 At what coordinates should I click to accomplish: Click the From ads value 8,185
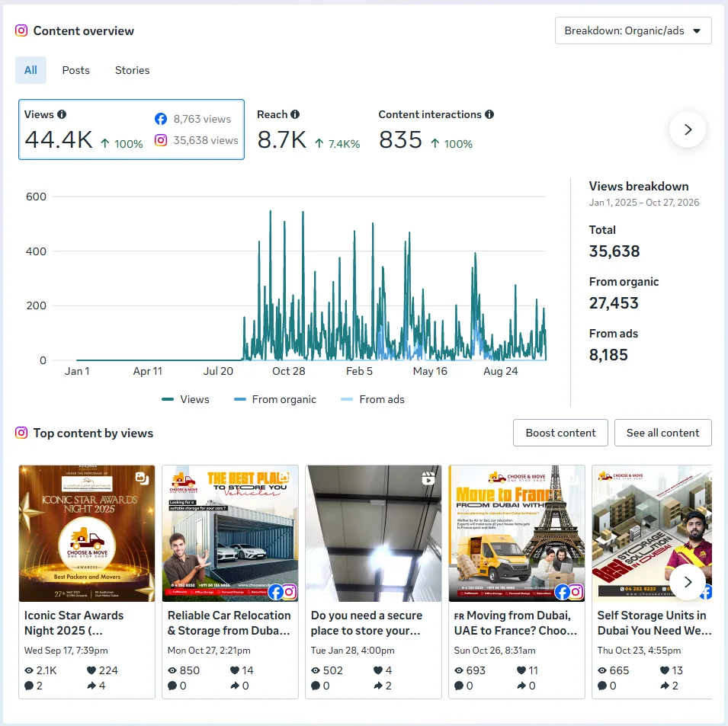point(608,355)
